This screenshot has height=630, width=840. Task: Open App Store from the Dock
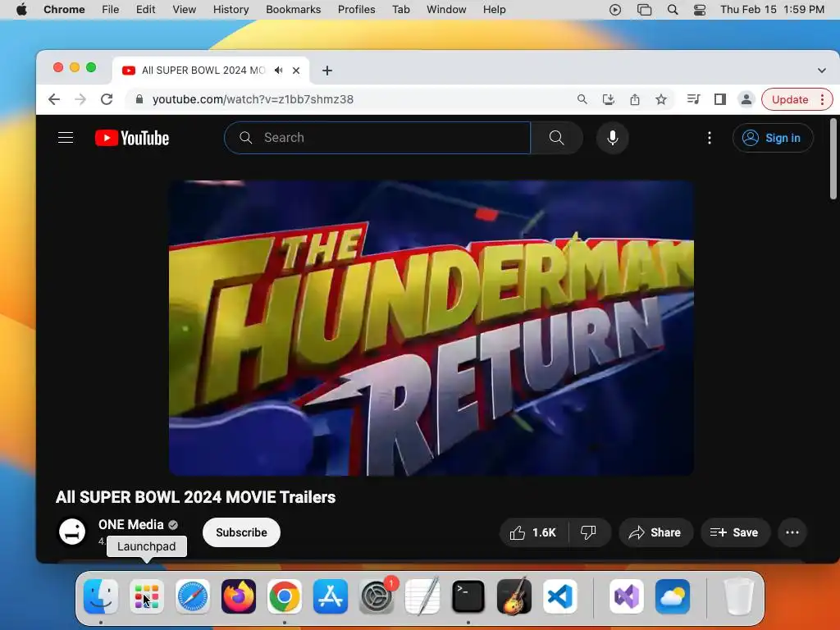coord(330,596)
